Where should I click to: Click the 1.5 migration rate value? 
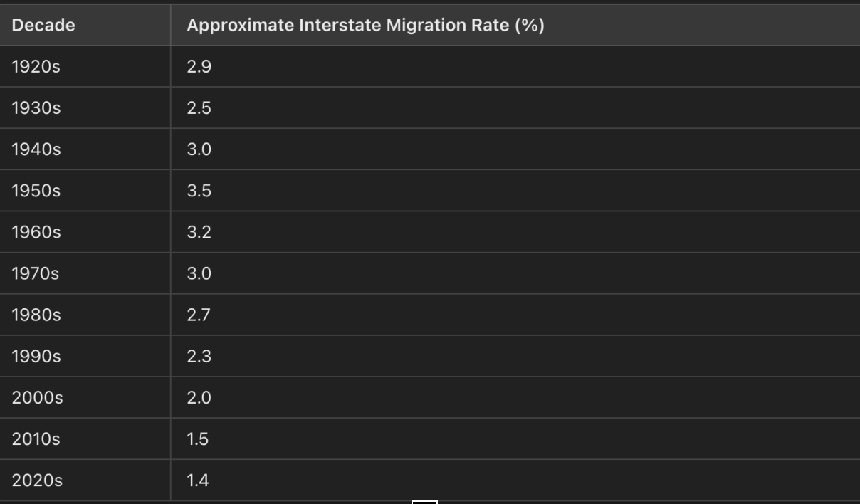[x=198, y=439]
